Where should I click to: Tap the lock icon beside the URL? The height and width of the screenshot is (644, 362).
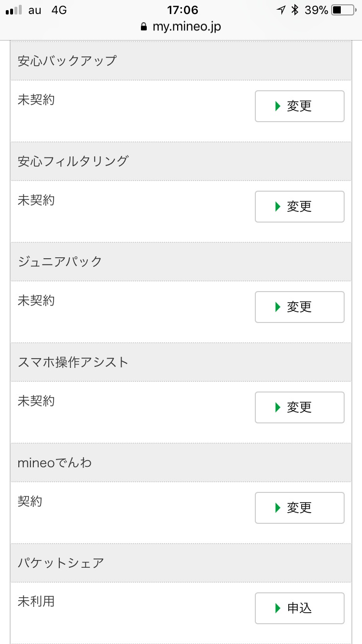tap(143, 27)
